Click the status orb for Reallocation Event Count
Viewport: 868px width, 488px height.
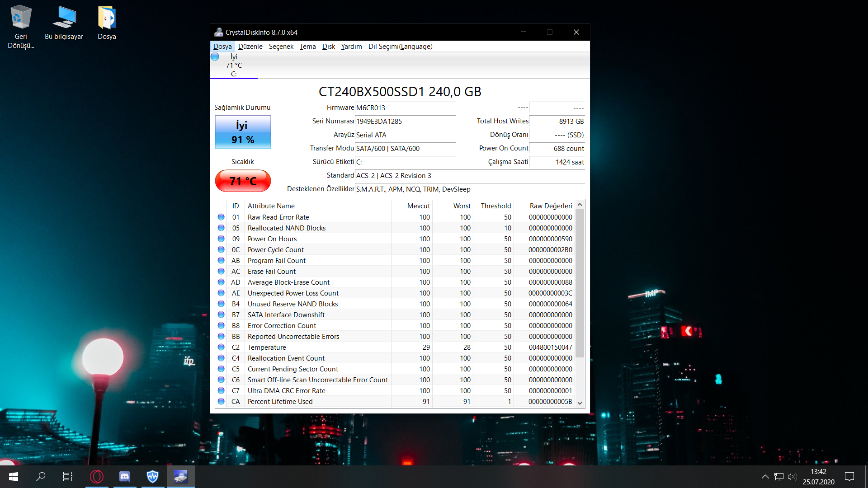coord(221,358)
